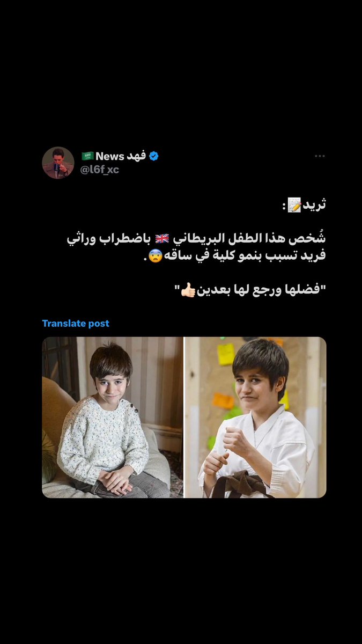Click the Saudi flag emoji beside the name
362x644 pixels.
pyautogui.click(x=87, y=156)
